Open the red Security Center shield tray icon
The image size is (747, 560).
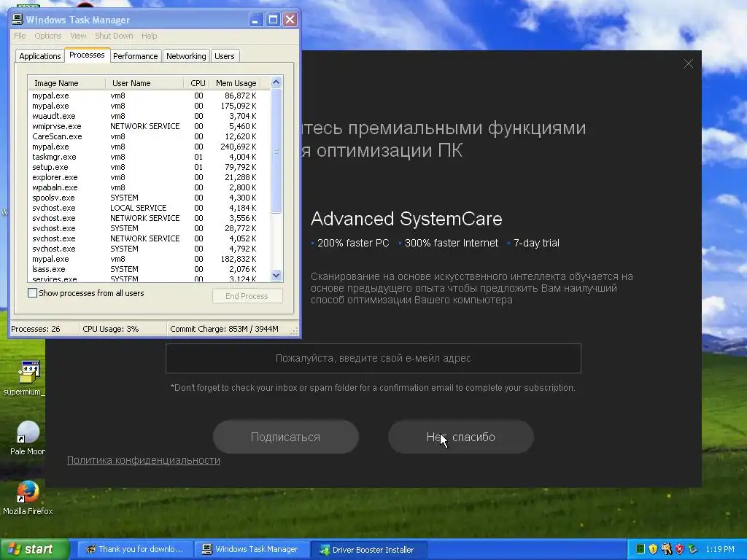tap(679, 549)
